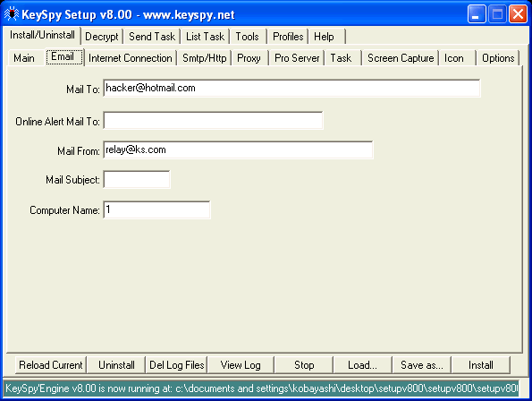Click the Save as... button
This screenshot has height=401, width=532.
click(x=422, y=365)
